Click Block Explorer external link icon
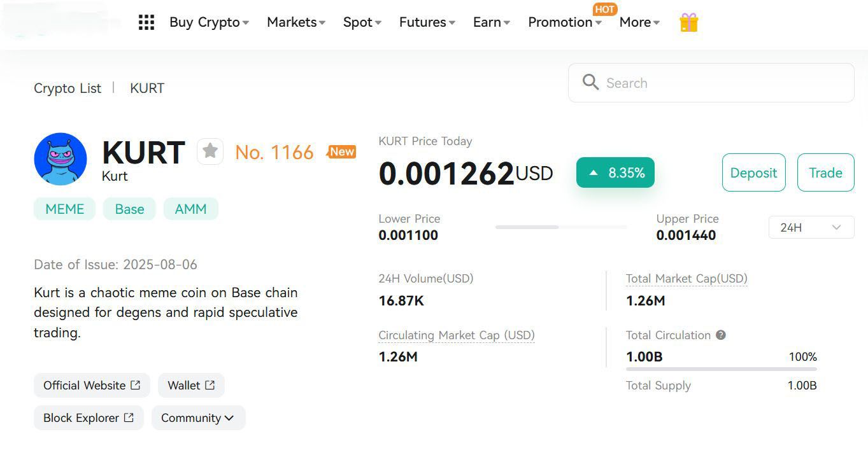The height and width of the screenshot is (455, 868). click(129, 417)
